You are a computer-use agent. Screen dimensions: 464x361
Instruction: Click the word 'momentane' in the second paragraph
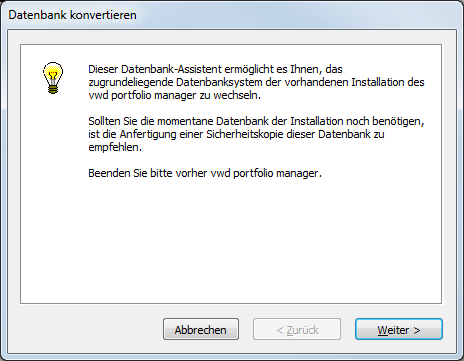(185, 121)
